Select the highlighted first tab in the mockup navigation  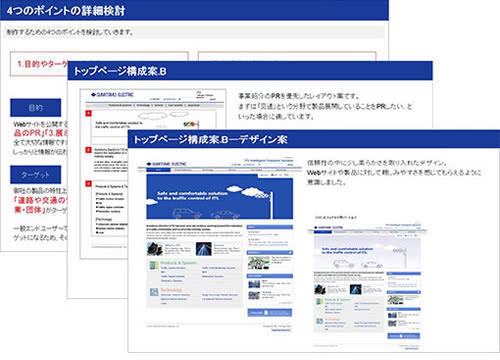[158, 170]
